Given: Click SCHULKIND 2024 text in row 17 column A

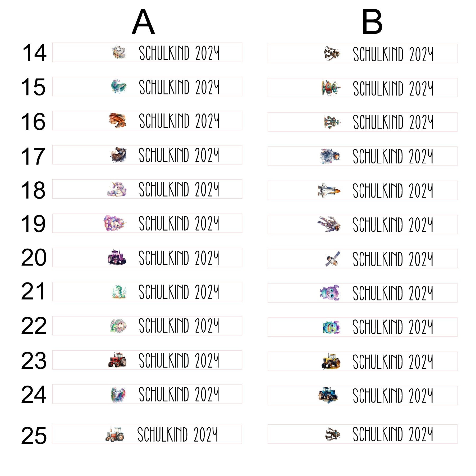Looking at the screenshot, I should coord(179,155).
